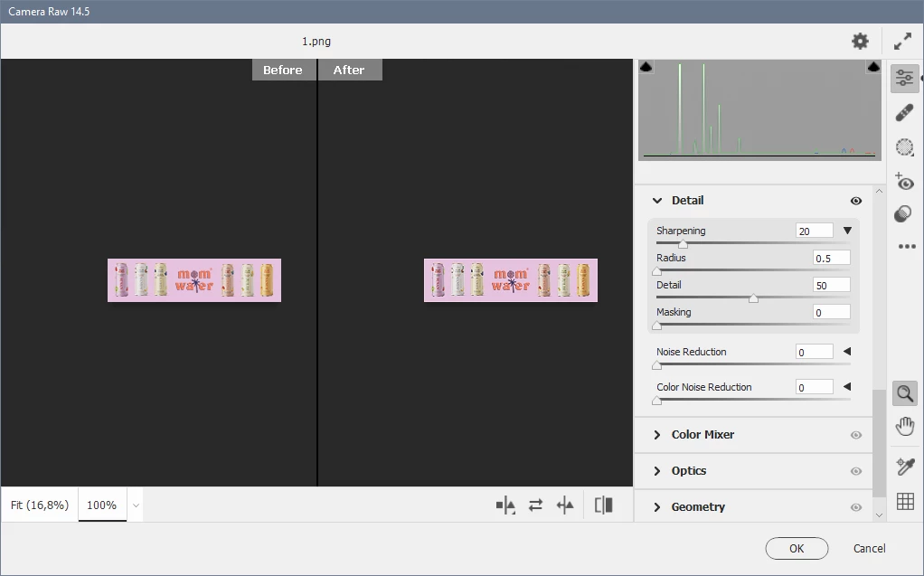Screen dimensions: 924x576
Task: Open the Presets overlapping circles icon
Action: click(x=903, y=213)
